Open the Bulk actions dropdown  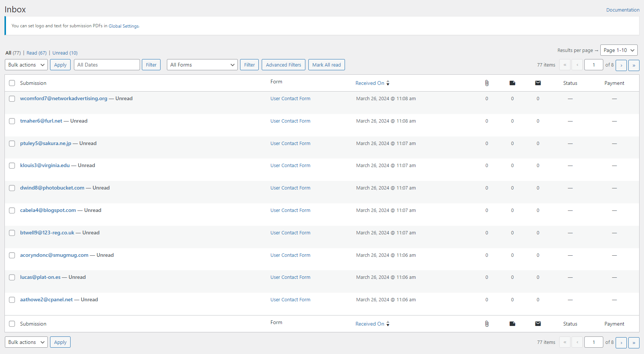26,64
